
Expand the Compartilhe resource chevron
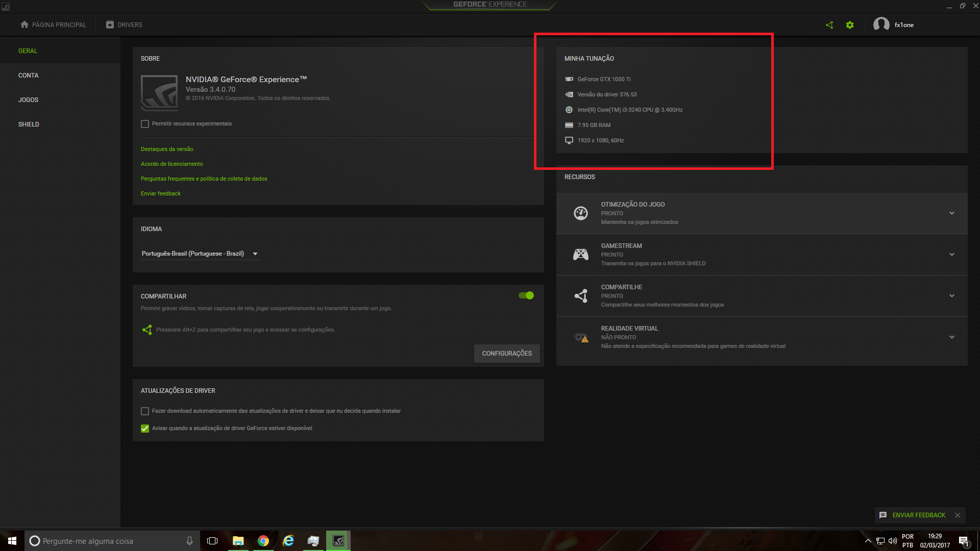(x=952, y=296)
